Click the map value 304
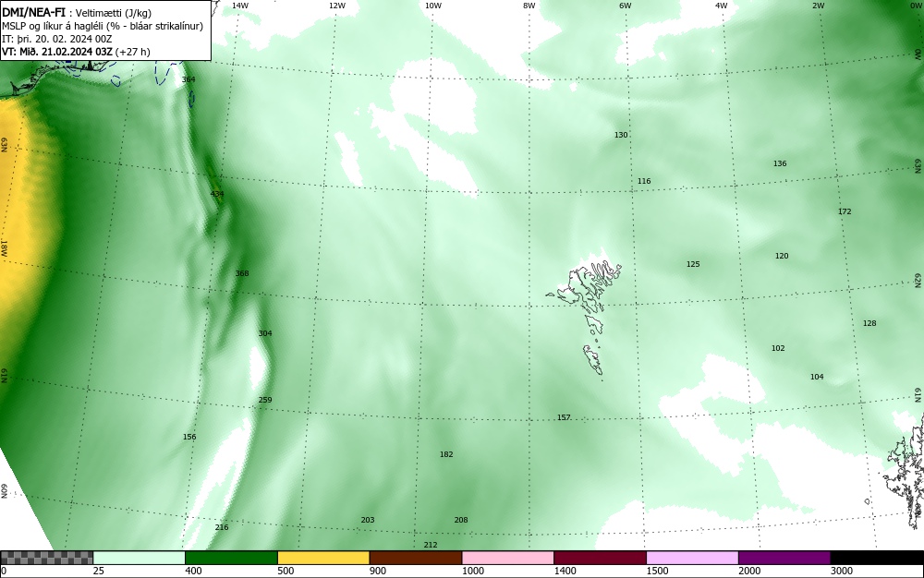Image resolution: width=924 pixels, height=578 pixels. (x=265, y=333)
